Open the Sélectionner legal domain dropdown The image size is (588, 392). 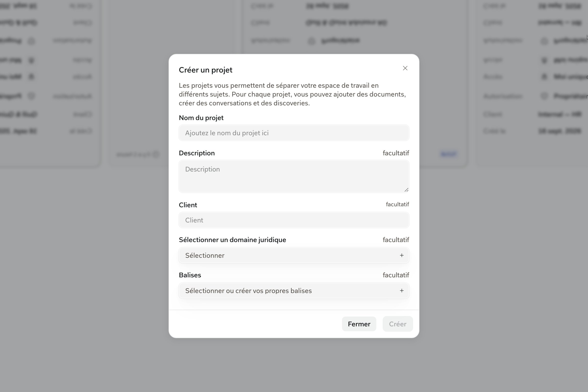(x=294, y=255)
